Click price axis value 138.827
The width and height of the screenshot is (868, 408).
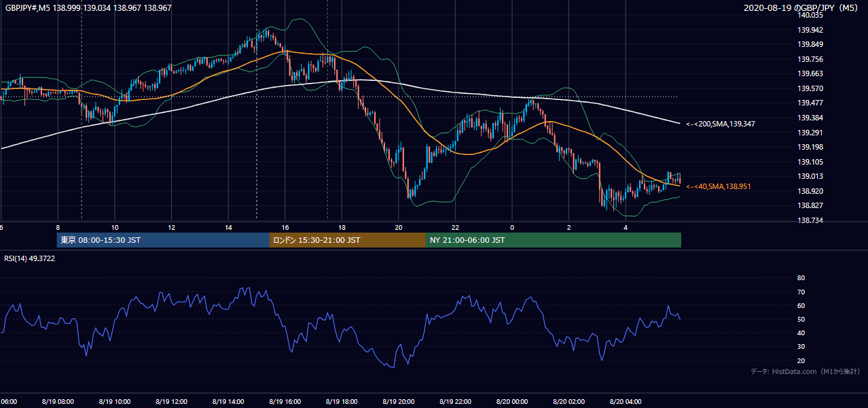click(810, 206)
